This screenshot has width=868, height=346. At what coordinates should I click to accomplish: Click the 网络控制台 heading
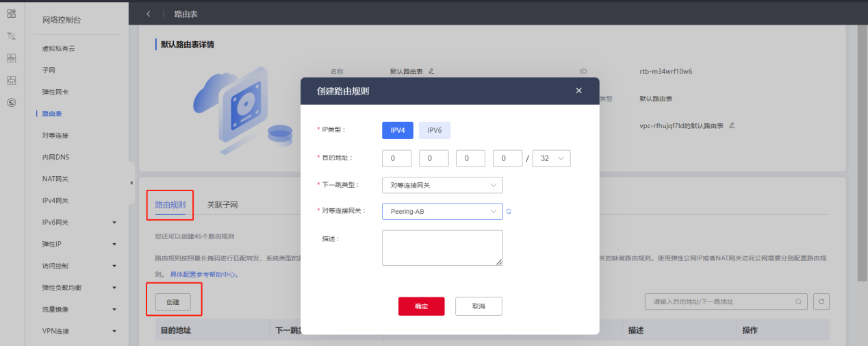pos(62,20)
